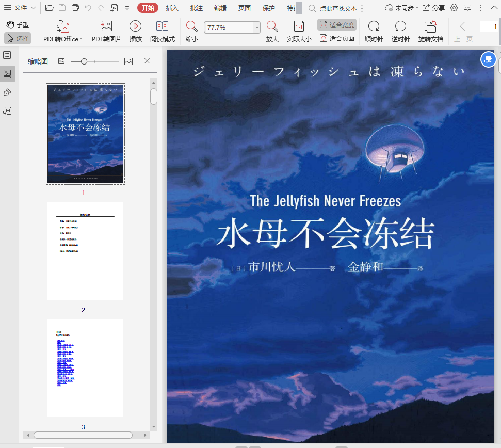Open the bookmarks outline sidebar icon
The height and width of the screenshot is (448, 501).
(x=7, y=55)
